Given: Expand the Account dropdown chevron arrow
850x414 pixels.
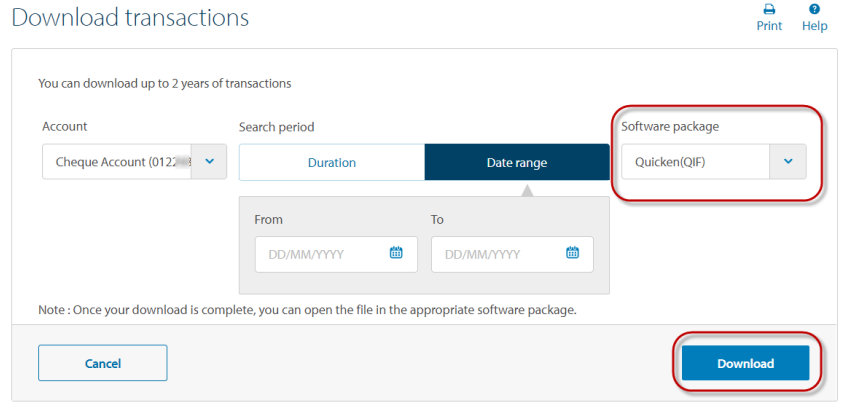Looking at the screenshot, I should (x=209, y=162).
